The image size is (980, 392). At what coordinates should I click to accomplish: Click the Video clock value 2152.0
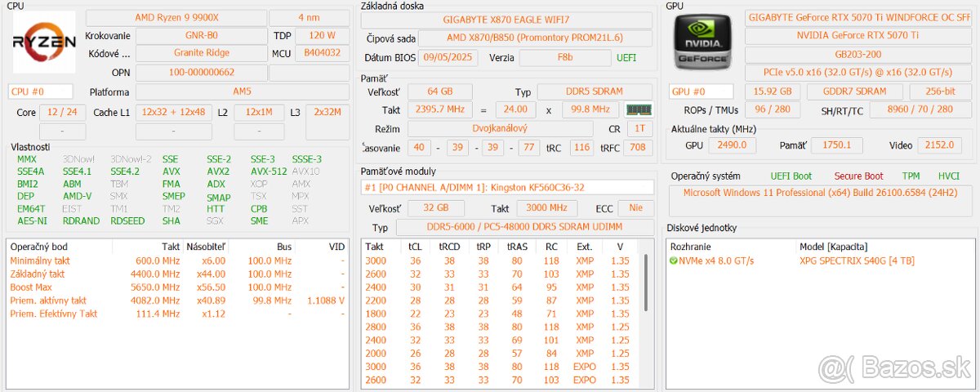[x=939, y=145]
